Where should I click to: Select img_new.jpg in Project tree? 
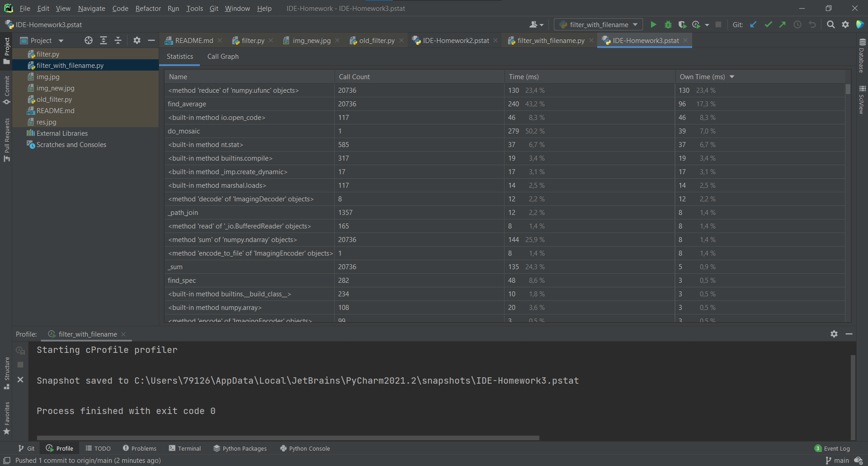tap(85, 88)
